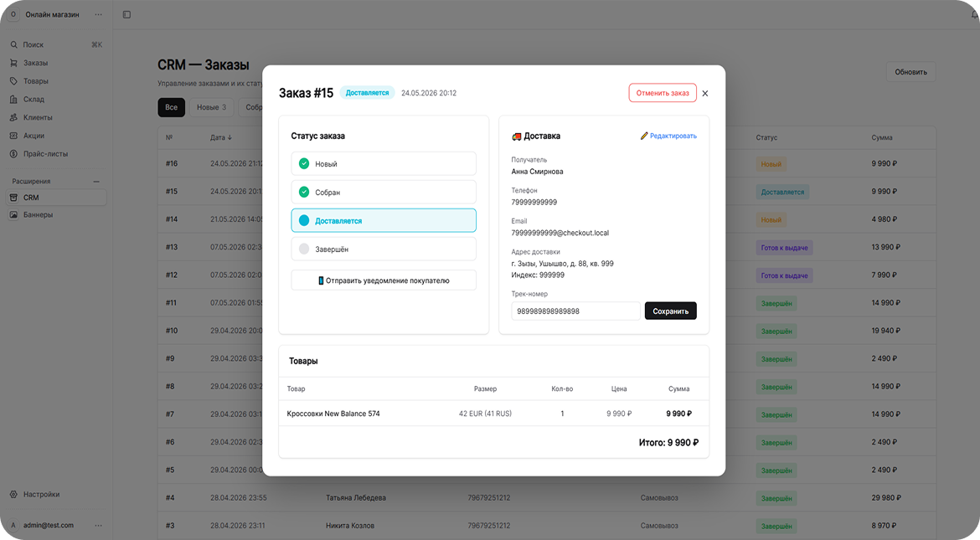Screen dimensions: 980x540
Task: Click the Трек-номер input field
Action: coord(575,311)
